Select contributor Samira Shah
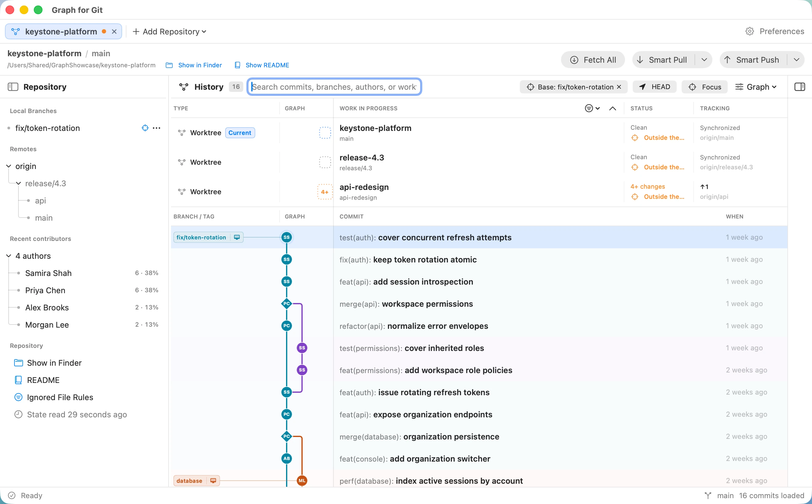Viewport: 812px width, 504px height. (48, 273)
